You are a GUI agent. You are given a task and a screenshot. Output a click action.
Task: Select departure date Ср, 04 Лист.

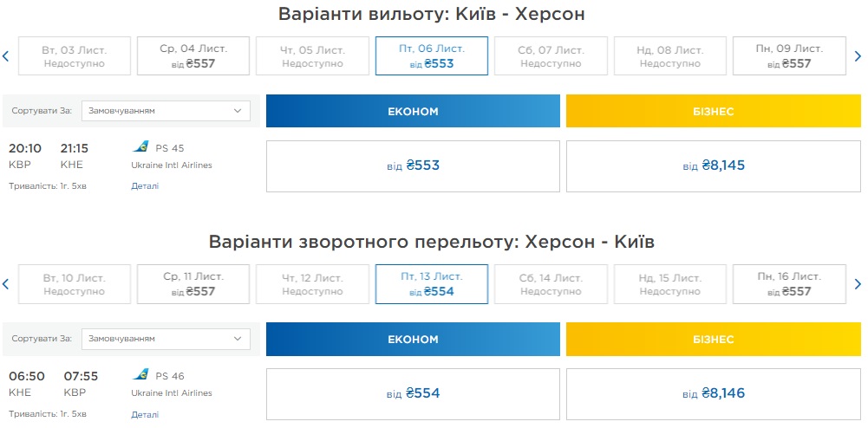193,56
